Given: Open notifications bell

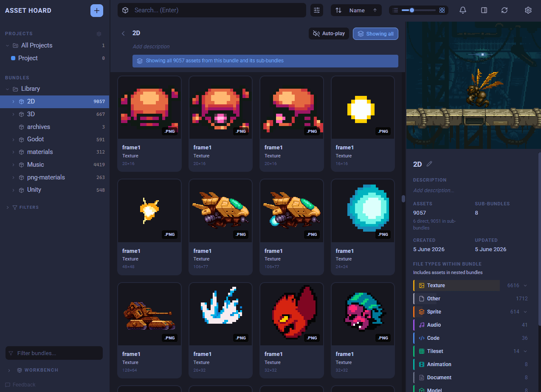Looking at the screenshot, I should coord(463,10).
